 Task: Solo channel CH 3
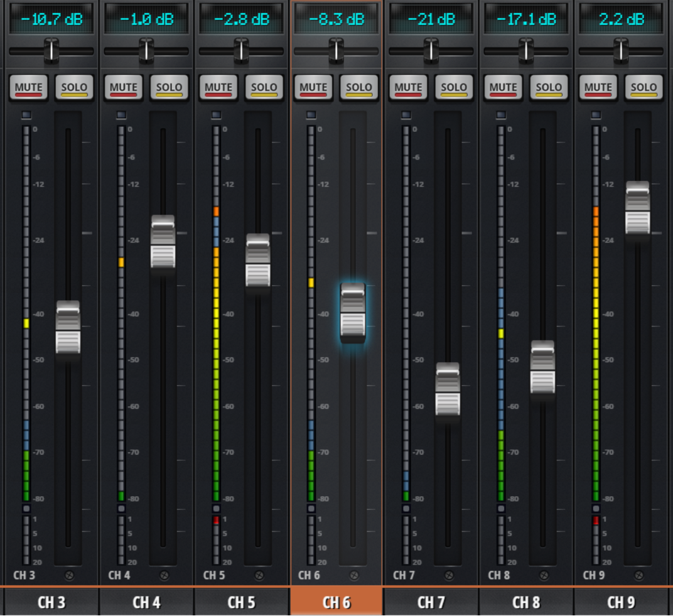(x=74, y=87)
